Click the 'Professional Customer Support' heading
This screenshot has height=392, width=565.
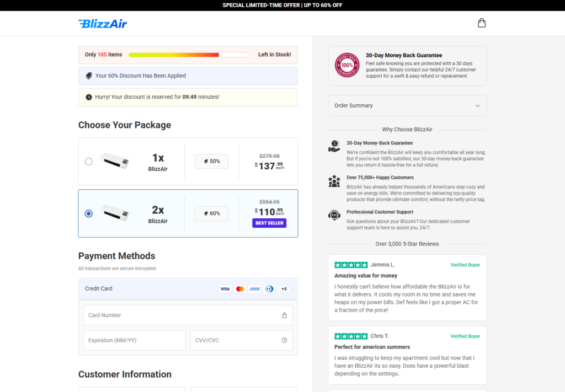pos(380,212)
